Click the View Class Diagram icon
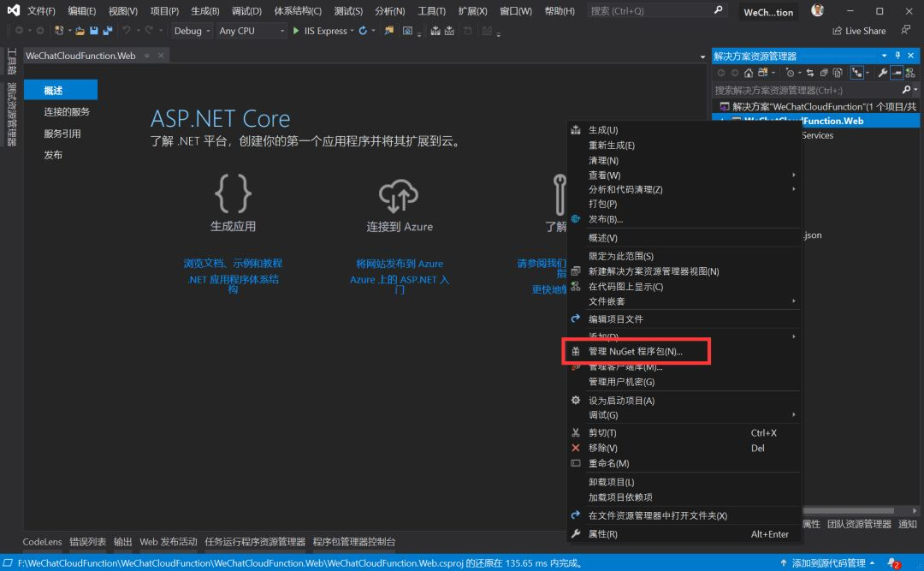This screenshot has height=571, width=924. (x=910, y=73)
